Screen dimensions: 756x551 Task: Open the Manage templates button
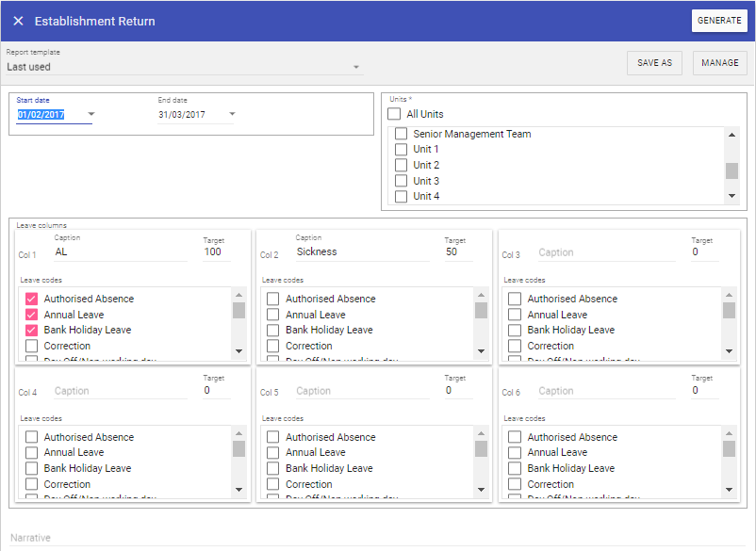click(720, 63)
